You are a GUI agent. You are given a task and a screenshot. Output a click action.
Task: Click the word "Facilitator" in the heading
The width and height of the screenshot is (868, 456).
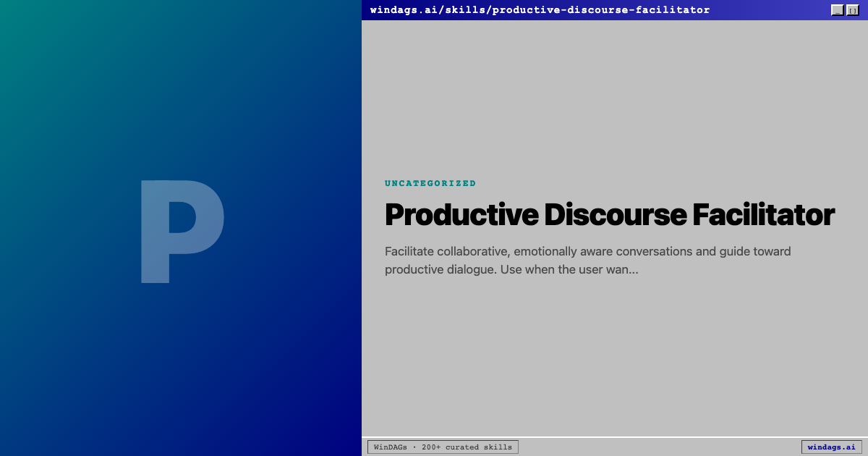coord(763,215)
